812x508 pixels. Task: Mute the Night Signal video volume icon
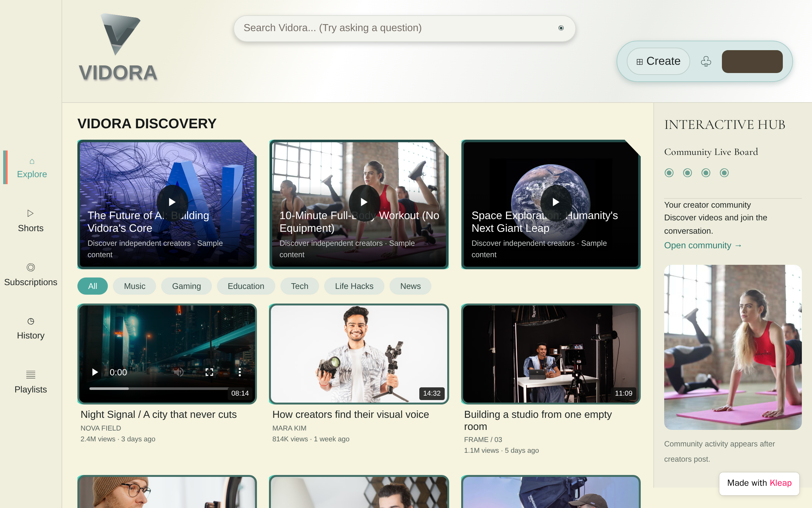point(179,372)
